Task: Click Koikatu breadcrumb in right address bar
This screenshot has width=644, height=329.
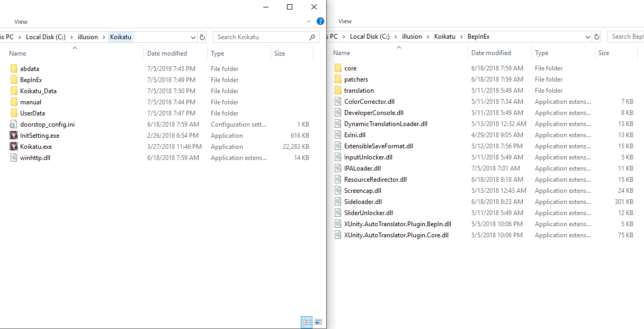Action: click(x=445, y=37)
